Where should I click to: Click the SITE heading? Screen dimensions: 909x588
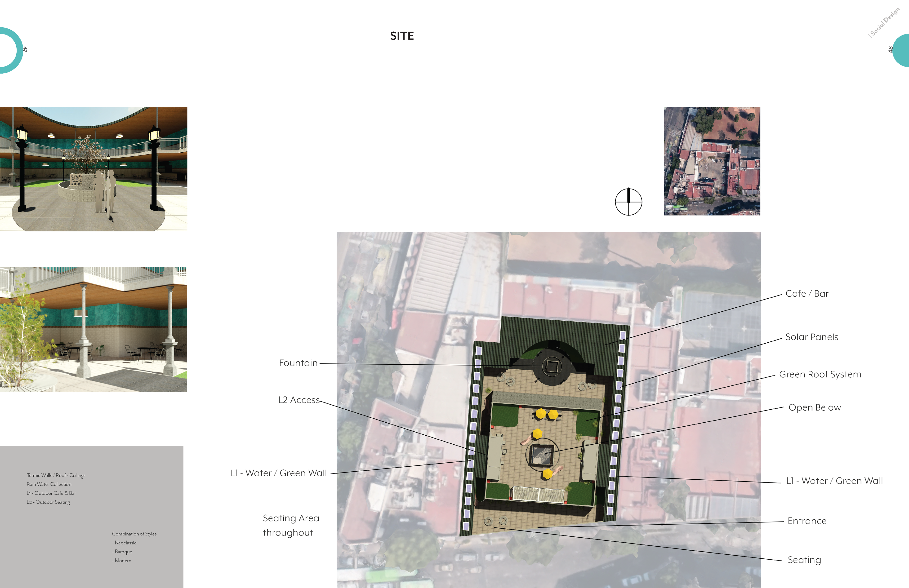click(402, 36)
